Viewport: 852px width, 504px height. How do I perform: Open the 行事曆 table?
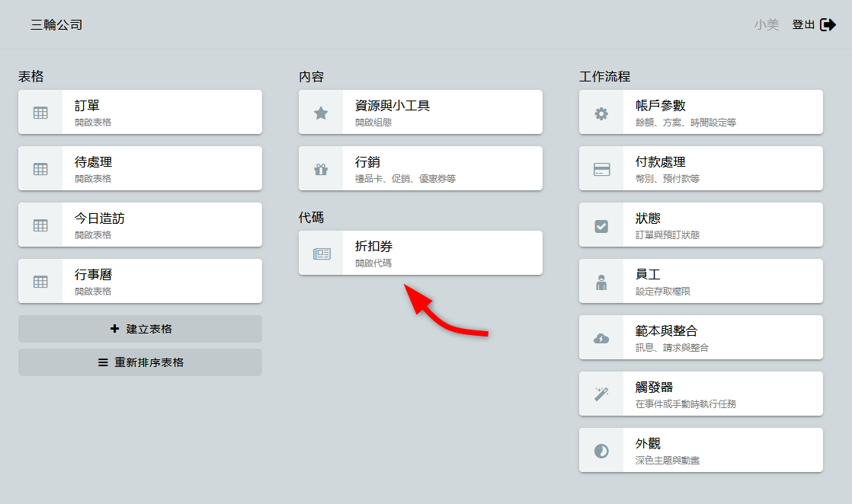(140, 282)
